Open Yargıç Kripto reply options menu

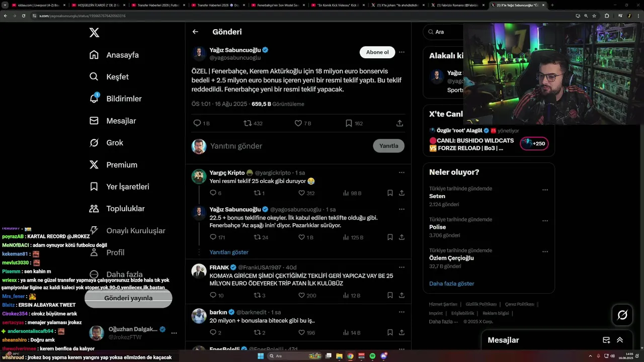click(x=401, y=172)
